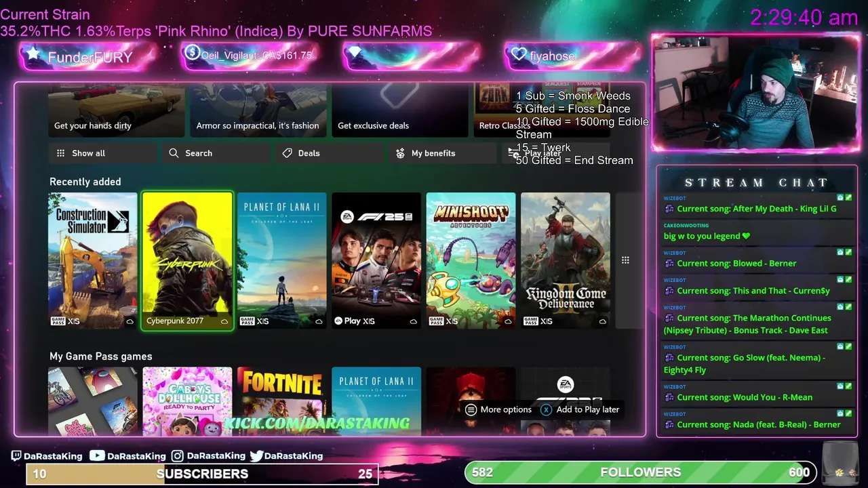Open the Deals button
Screen dimensions: 868x488
[x=330, y=153]
